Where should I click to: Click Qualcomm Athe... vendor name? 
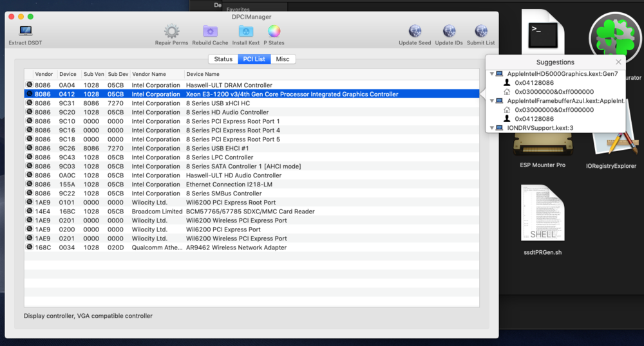click(x=157, y=248)
